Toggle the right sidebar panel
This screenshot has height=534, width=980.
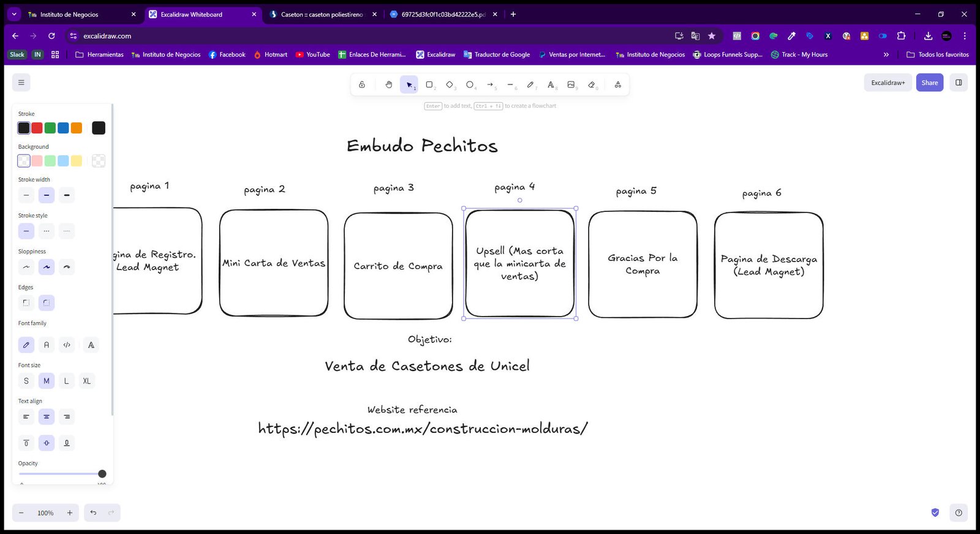pyautogui.click(x=959, y=83)
